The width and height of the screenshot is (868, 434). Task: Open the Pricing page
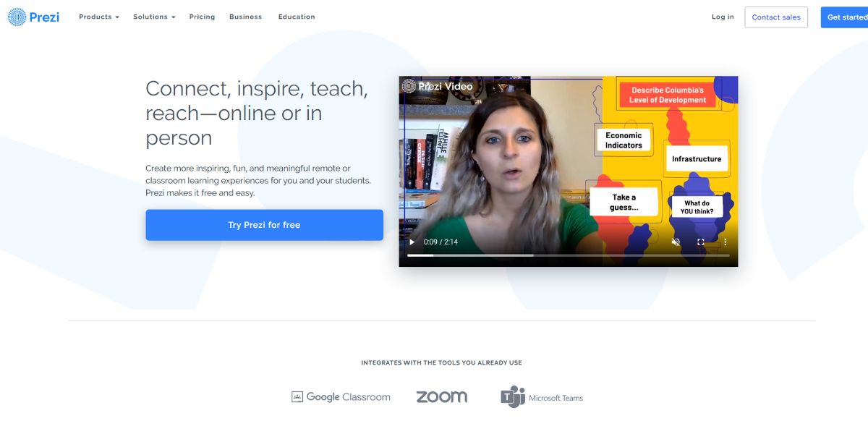pyautogui.click(x=202, y=17)
